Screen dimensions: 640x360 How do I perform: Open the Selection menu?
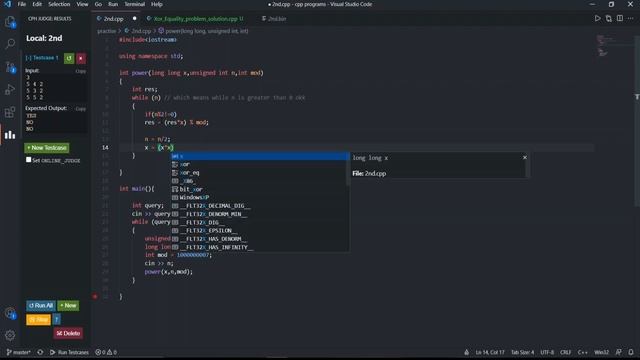pyautogui.click(x=59, y=4)
